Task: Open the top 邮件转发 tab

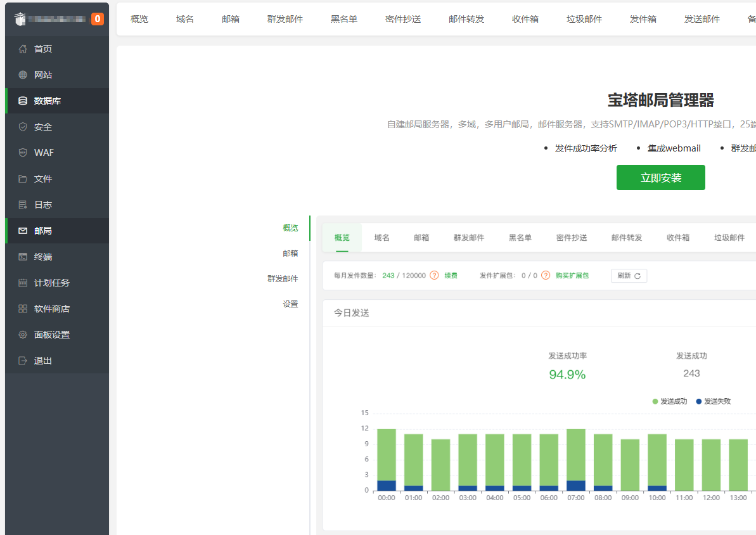Action: [x=466, y=19]
